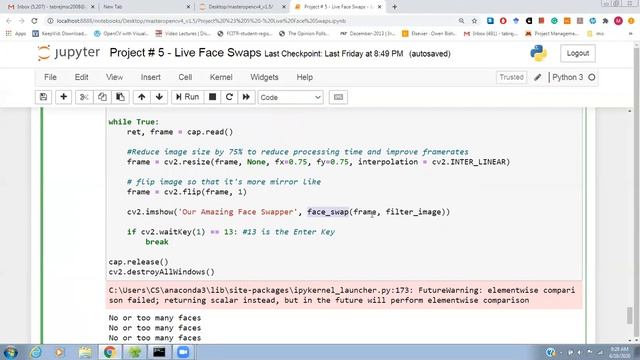The height and width of the screenshot is (360, 640).
Task: Open the Apps bookmarks shortcut
Action: 16,34
